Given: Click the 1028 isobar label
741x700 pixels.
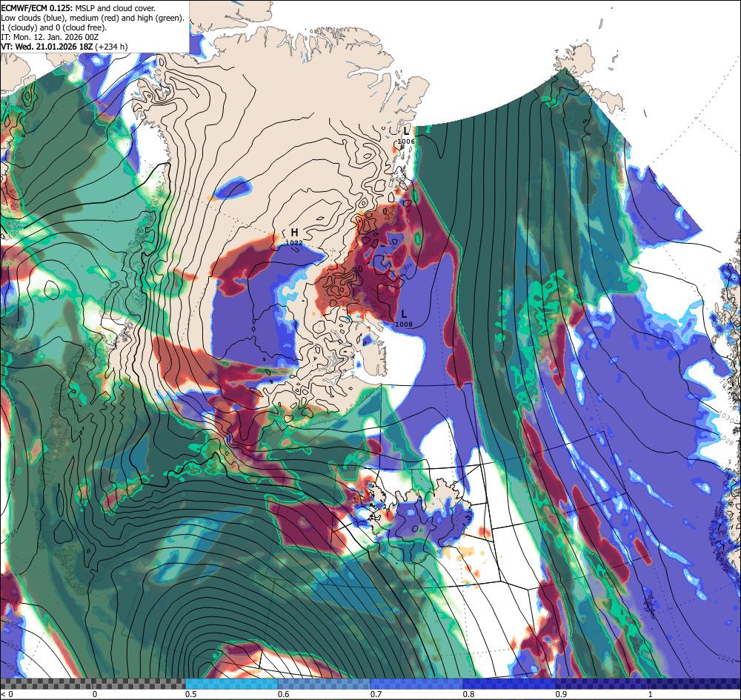Looking at the screenshot, I should [x=725, y=440].
